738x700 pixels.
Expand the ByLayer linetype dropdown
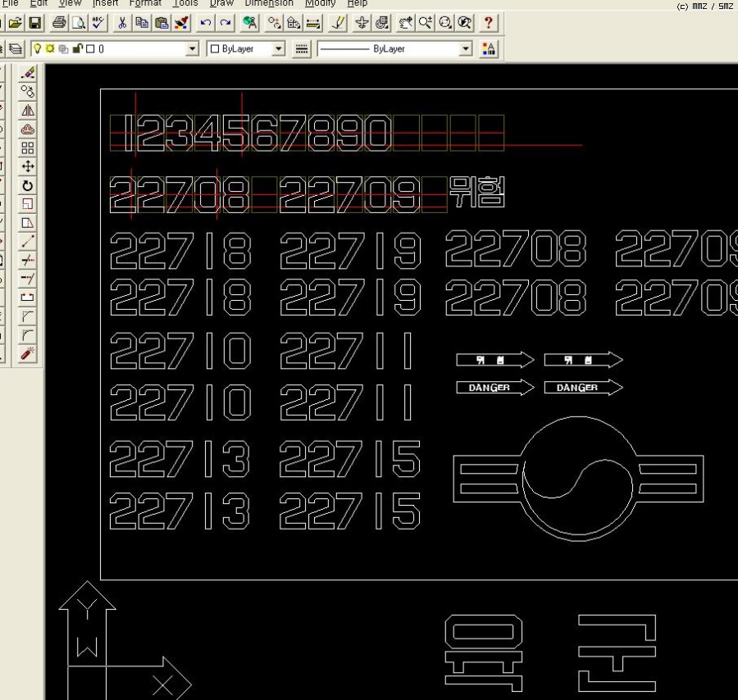466,49
